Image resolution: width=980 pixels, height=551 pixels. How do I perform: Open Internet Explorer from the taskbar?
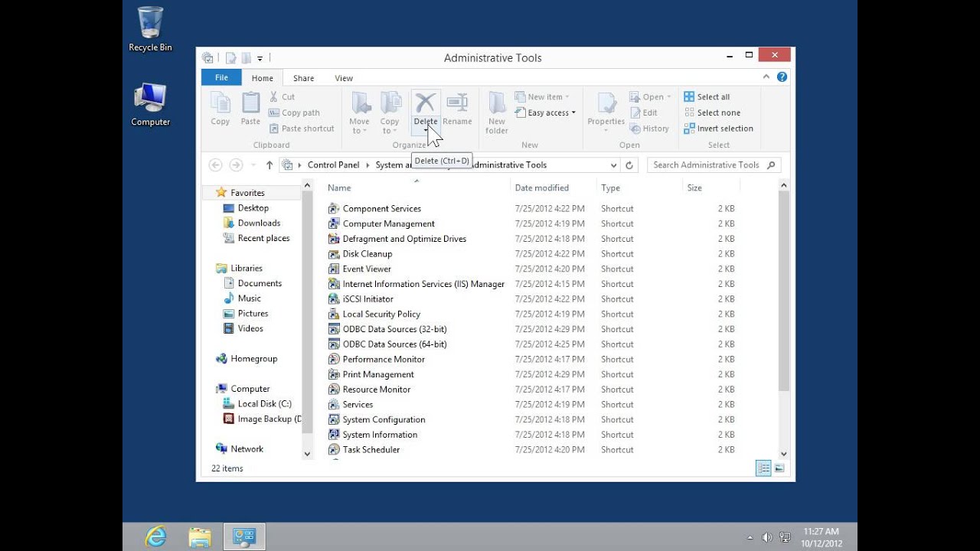155,536
